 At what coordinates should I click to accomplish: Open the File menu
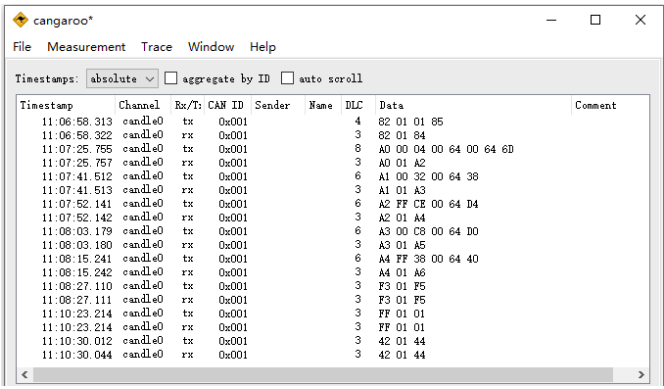pyautogui.click(x=22, y=47)
